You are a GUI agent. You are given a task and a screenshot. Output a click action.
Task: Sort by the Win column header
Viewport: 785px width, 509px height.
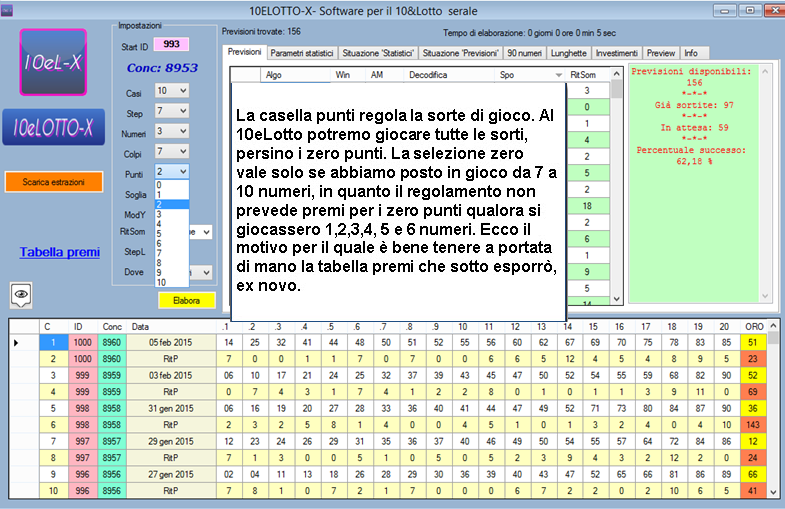[347, 75]
